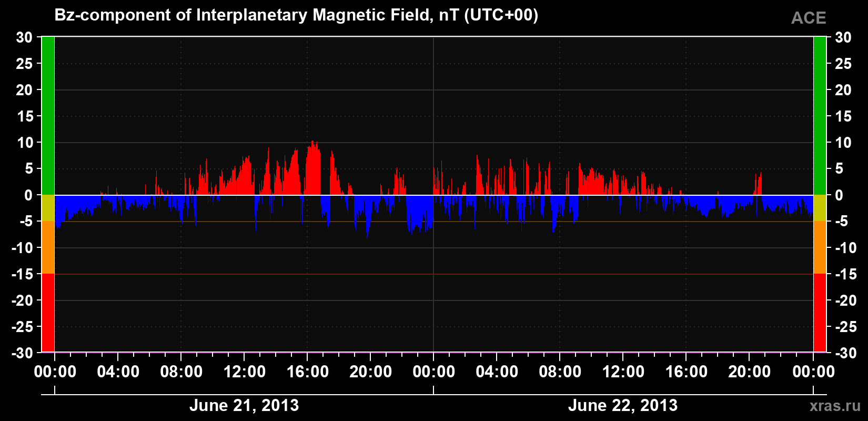This screenshot has width=868, height=421.
Task: Click the orange band on left scale
Action: (x=48, y=247)
